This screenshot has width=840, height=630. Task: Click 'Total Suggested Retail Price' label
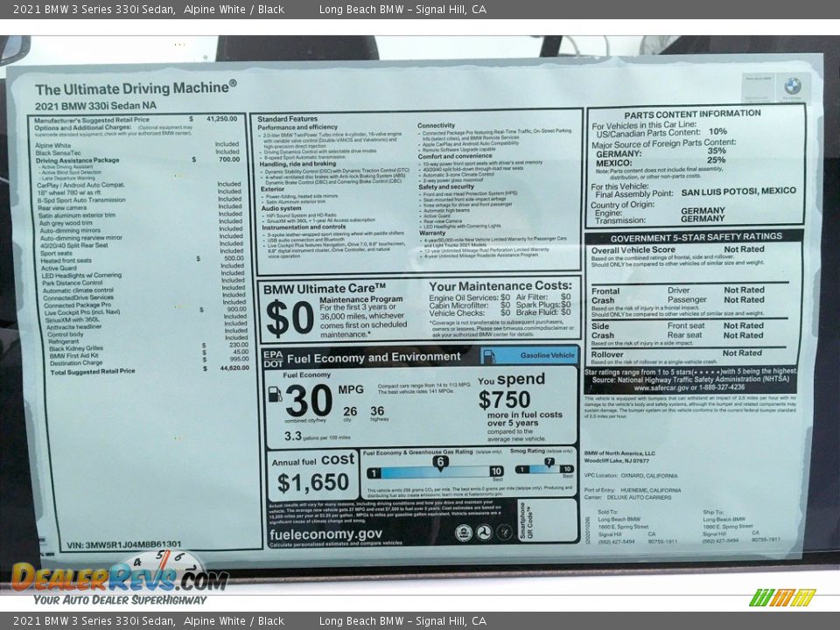[x=93, y=371]
